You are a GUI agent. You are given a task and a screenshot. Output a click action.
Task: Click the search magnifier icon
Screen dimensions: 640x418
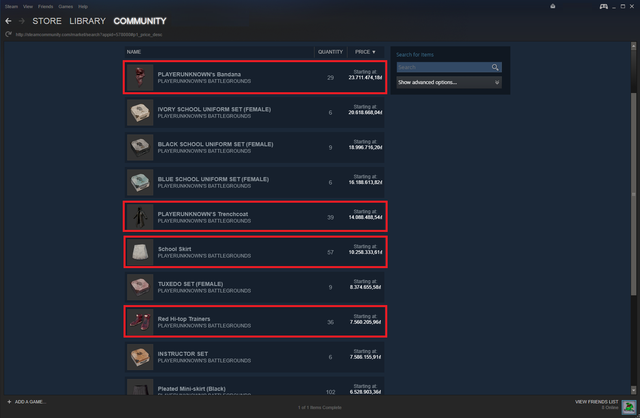coord(495,67)
